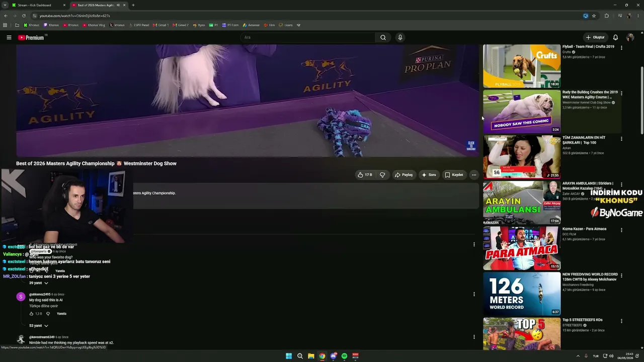This screenshot has width=644, height=362.
Task: Open options for Flyball Team Final video
Action: [x=621, y=48]
